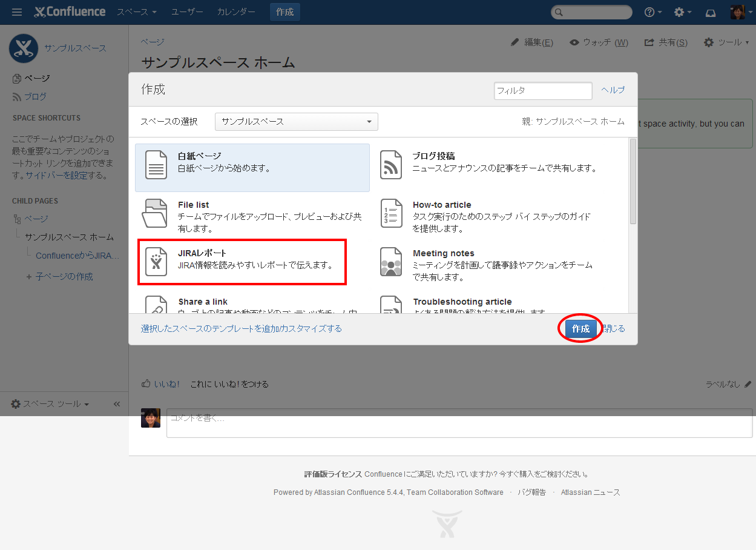Screen dimensions: 756x550
Task: Open the notifications inbox icon
Action: [x=711, y=12]
